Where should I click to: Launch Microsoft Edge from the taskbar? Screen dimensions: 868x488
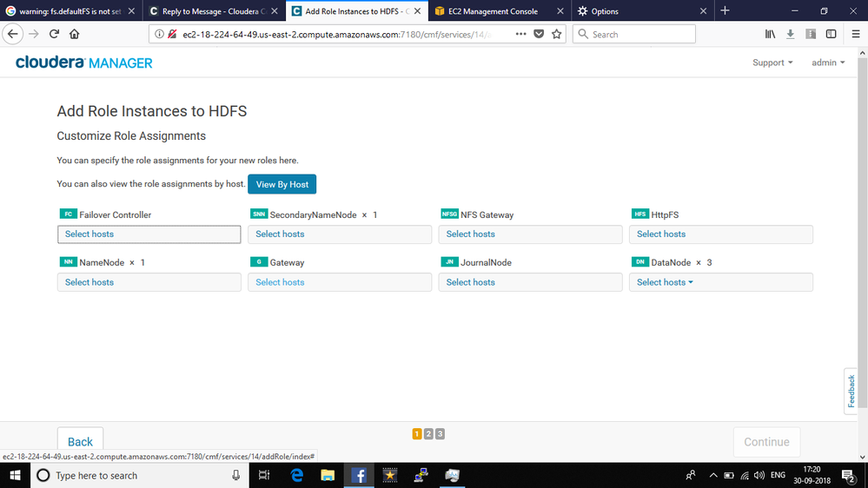[x=296, y=475]
